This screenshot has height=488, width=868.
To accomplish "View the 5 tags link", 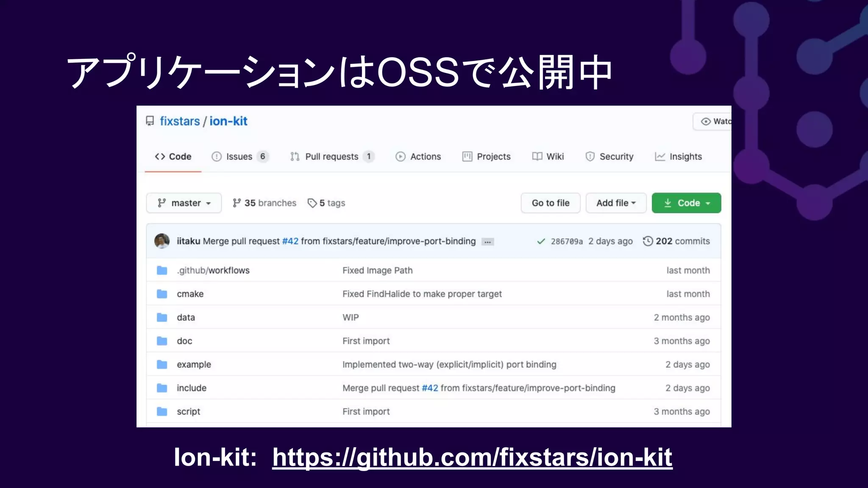I will coord(326,203).
